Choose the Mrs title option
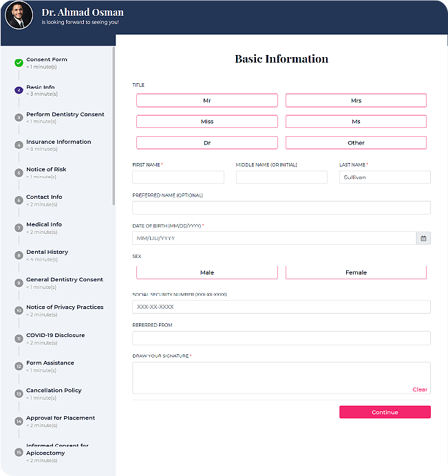This screenshot has height=476, width=448. 356,100
